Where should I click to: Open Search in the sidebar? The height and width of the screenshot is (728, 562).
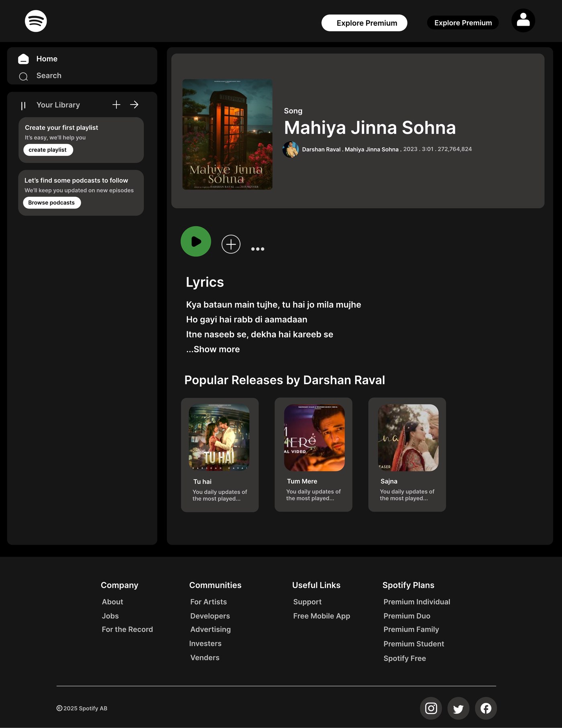(x=49, y=76)
